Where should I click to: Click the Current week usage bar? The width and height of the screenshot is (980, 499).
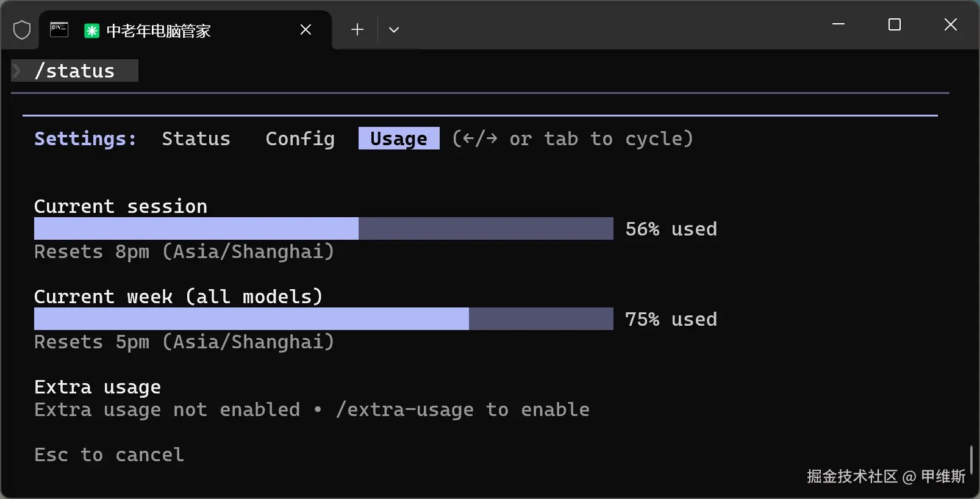(323, 319)
